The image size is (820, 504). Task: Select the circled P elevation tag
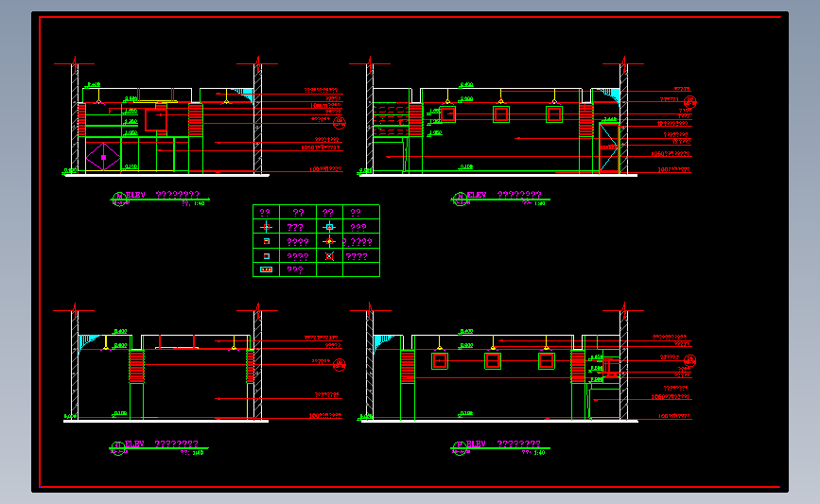(x=459, y=448)
